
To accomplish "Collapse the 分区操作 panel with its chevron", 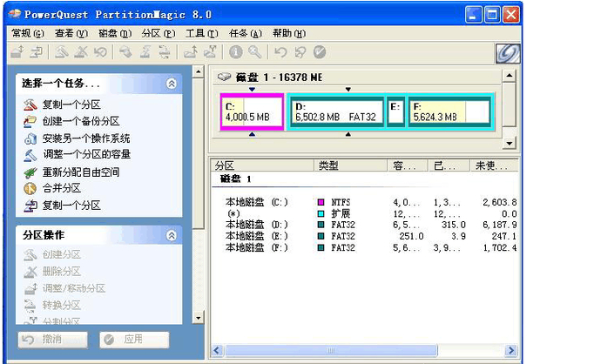I will [172, 236].
